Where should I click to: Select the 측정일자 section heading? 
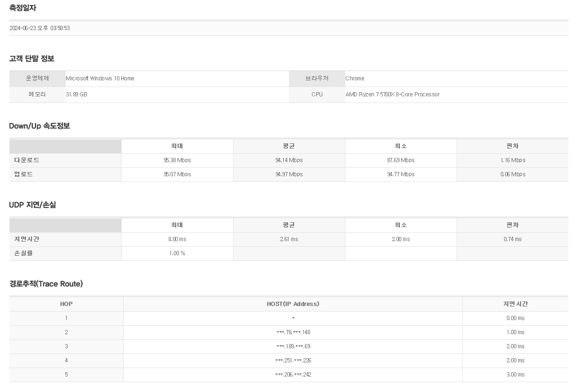pyautogui.click(x=23, y=8)
